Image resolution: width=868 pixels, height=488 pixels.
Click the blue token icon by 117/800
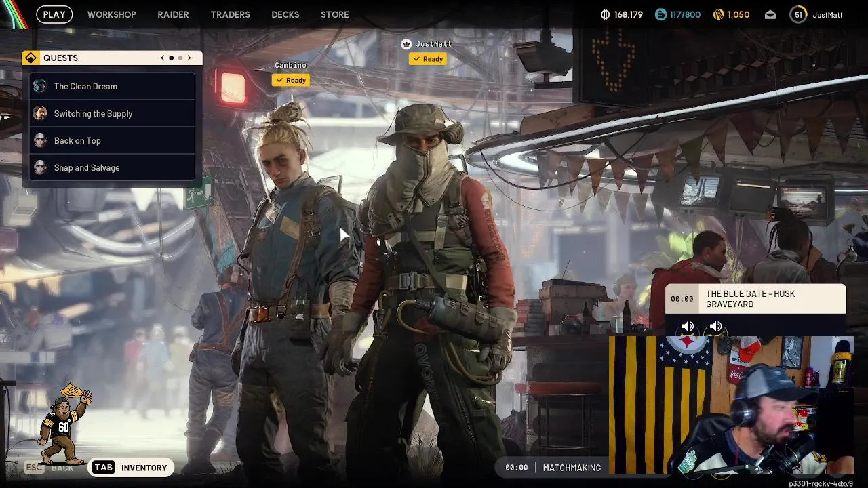(x=660, y=14)
